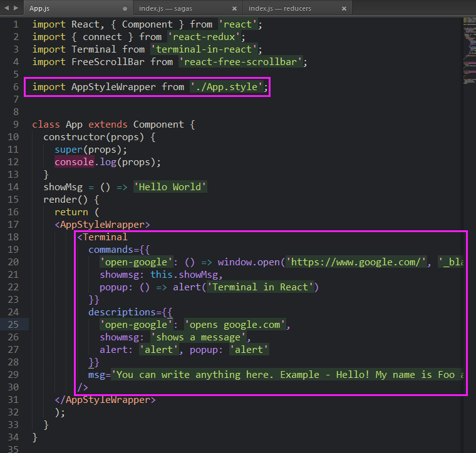Click line number 9 in gutter

(x=16, y=125)
